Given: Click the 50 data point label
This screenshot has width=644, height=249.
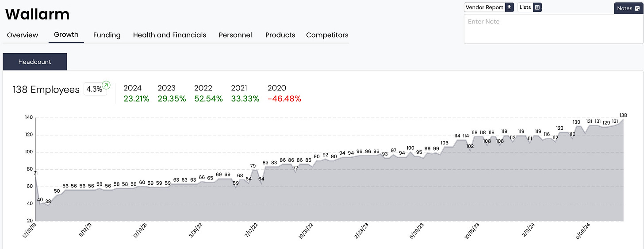Looking at the screenshot, I should tap(57, 191).
